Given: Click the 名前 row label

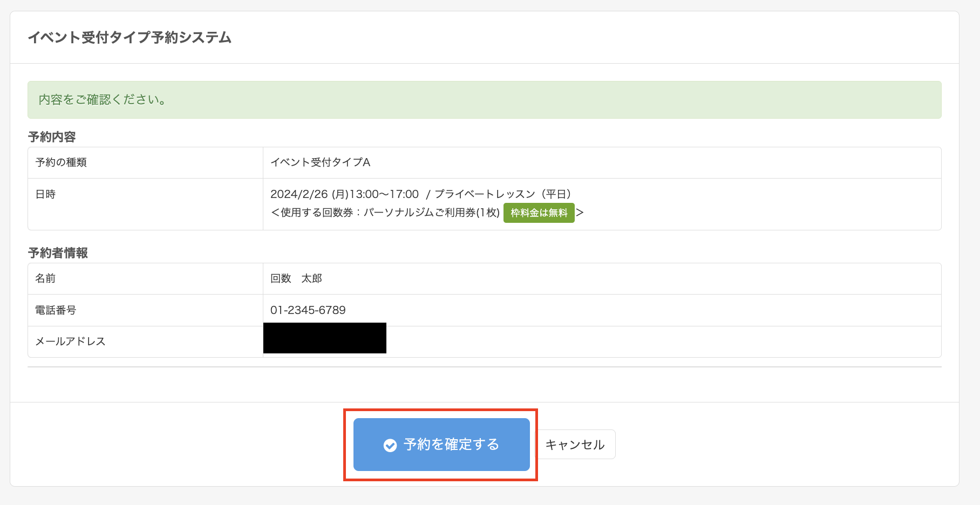Looking at the screenshot, I should click(x=45, y=278).
